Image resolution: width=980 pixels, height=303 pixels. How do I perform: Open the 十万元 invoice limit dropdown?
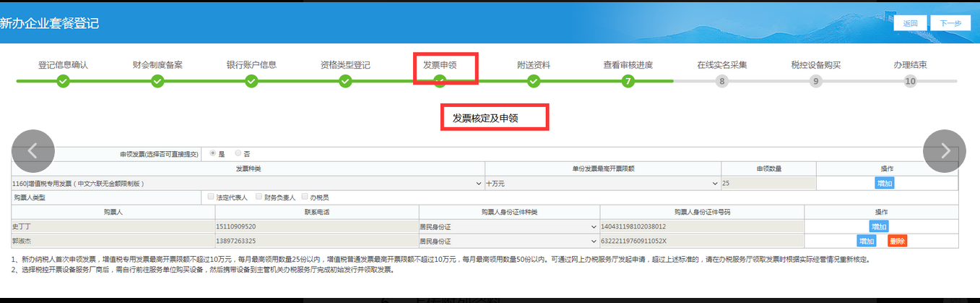click(x=602, y=184)
